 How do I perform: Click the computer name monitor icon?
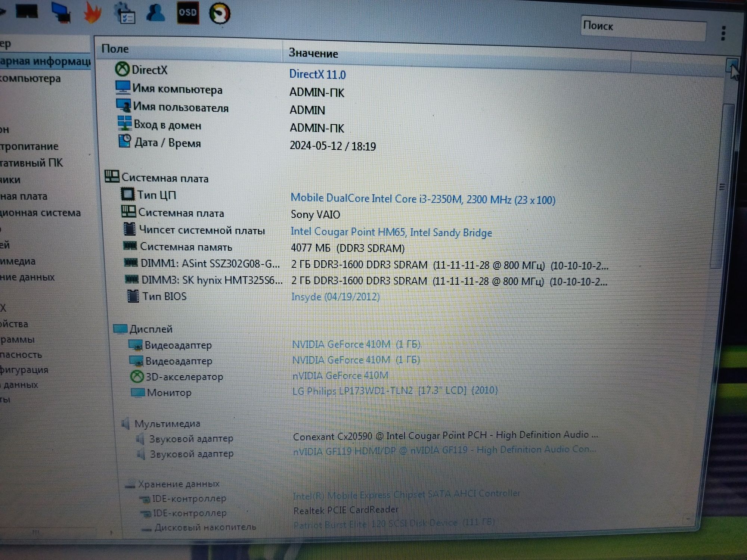(123, 87)
